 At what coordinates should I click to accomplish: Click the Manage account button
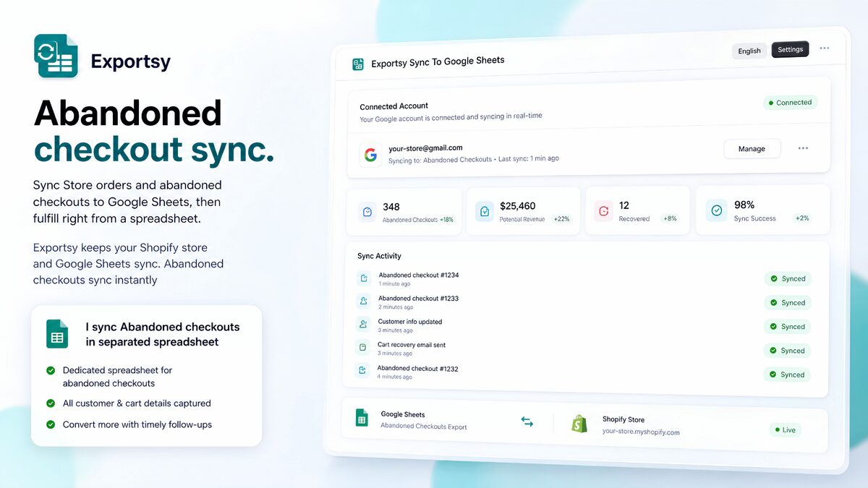coord(752,149)
